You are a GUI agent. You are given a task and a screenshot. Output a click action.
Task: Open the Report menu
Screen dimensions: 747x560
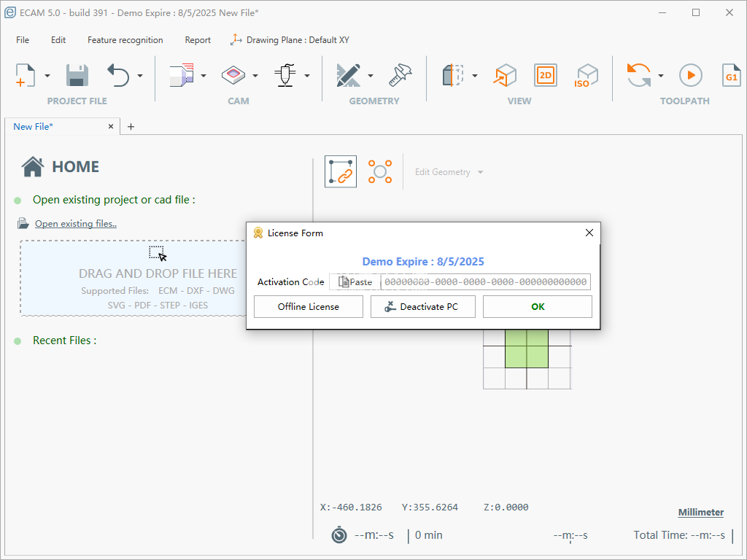coord(198,40)
